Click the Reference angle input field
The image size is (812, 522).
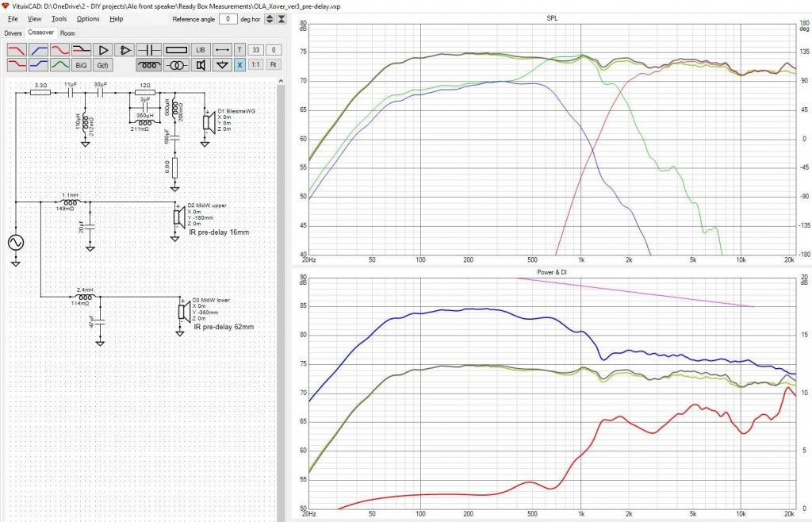coord(228,19)
